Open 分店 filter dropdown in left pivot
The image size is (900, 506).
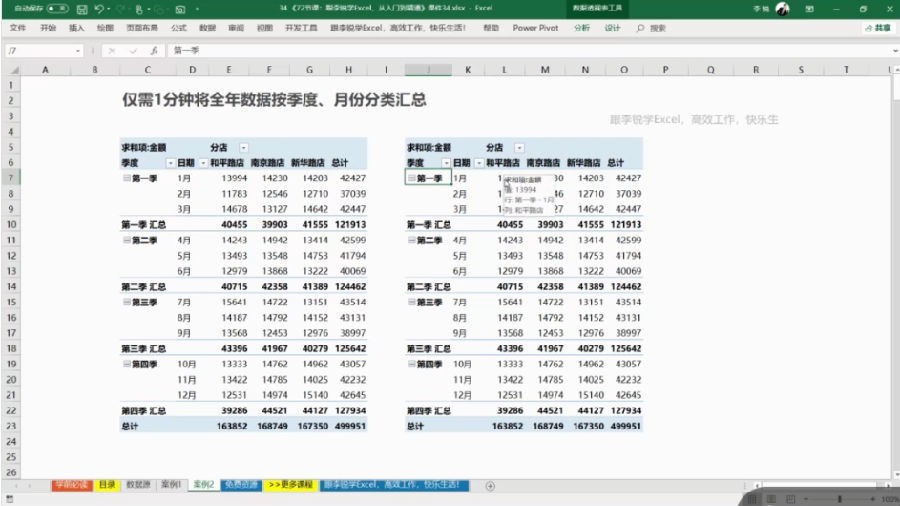pyautogui.click(x=243, y=147)
